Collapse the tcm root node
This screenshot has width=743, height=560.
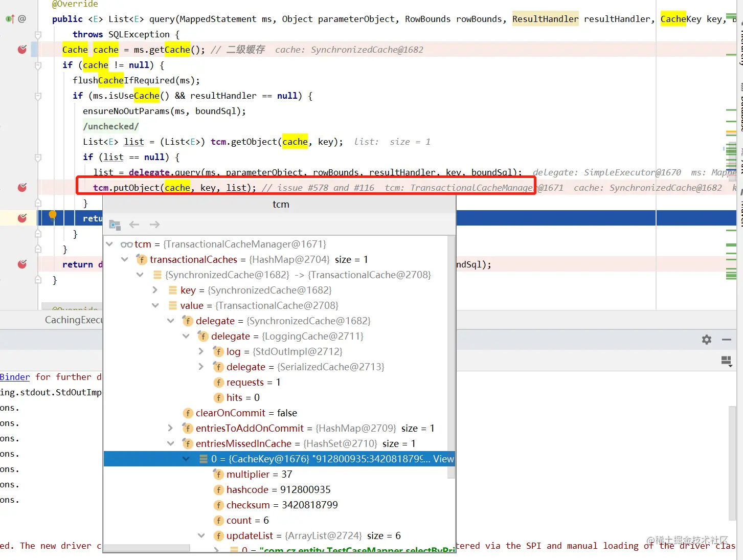[109, 244]
